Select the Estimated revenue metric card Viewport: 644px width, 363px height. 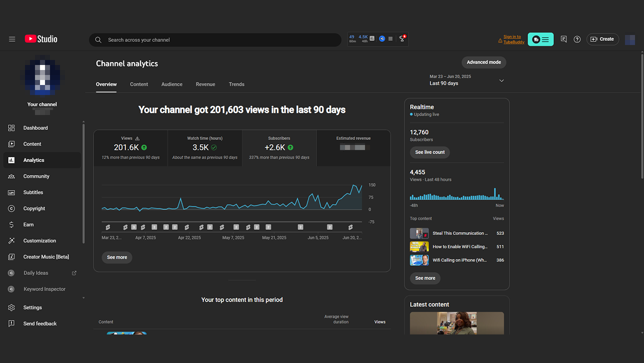pos(353,148)
